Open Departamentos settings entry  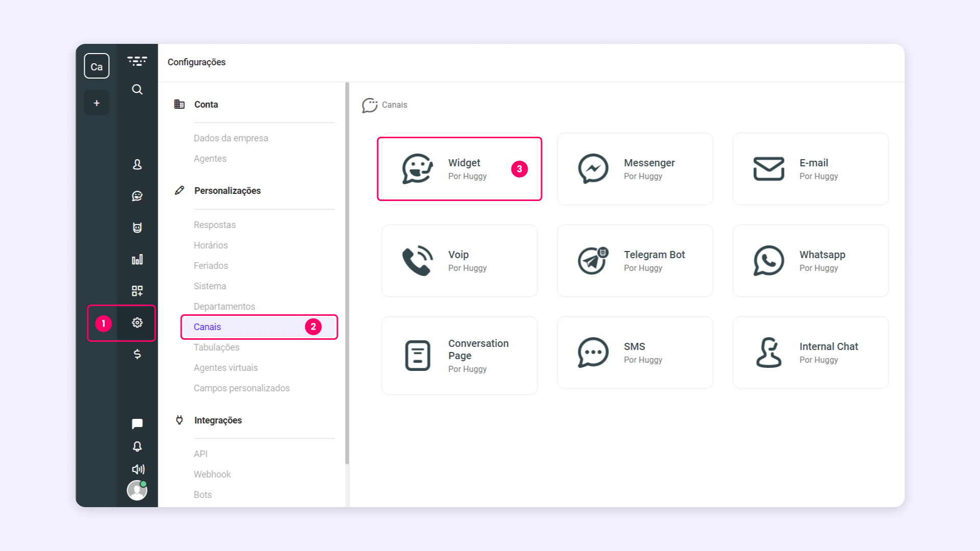click(x=224, y=307)
